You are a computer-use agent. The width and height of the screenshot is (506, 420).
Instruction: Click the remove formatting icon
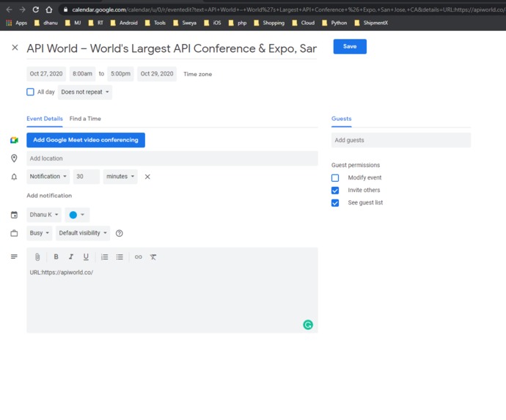coord(153,257)
